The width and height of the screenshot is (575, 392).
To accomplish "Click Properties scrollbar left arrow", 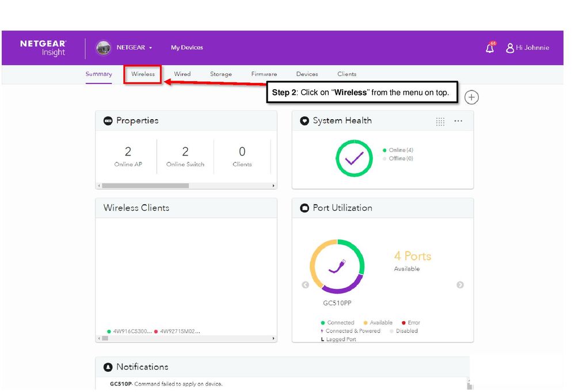I will point(99,186).
